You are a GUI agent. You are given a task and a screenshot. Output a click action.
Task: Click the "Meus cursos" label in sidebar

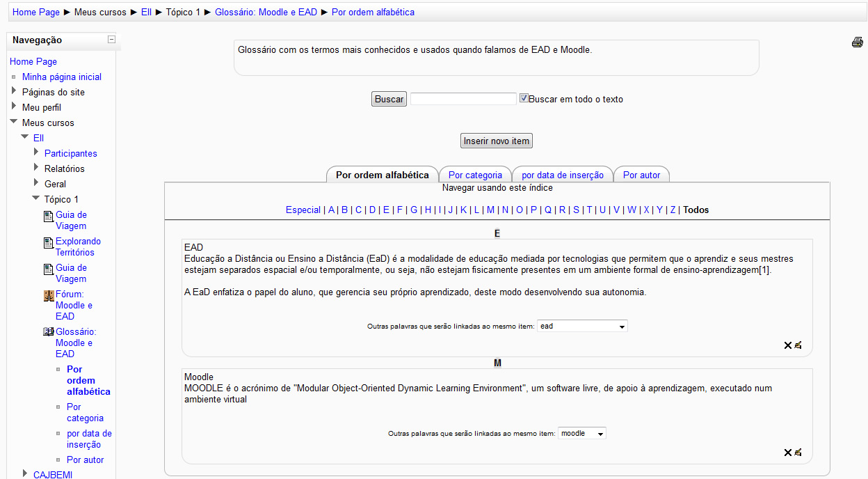coord(48,123)
